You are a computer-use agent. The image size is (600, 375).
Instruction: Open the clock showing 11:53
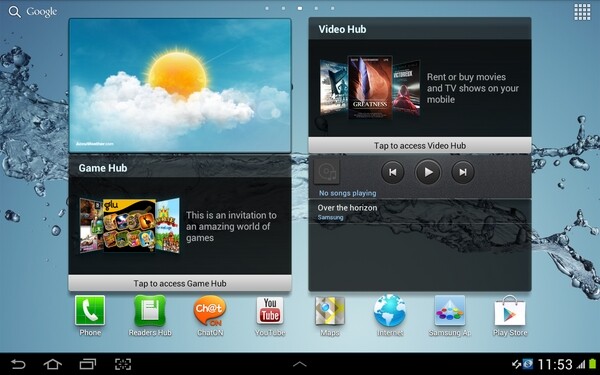pos(555,365)
